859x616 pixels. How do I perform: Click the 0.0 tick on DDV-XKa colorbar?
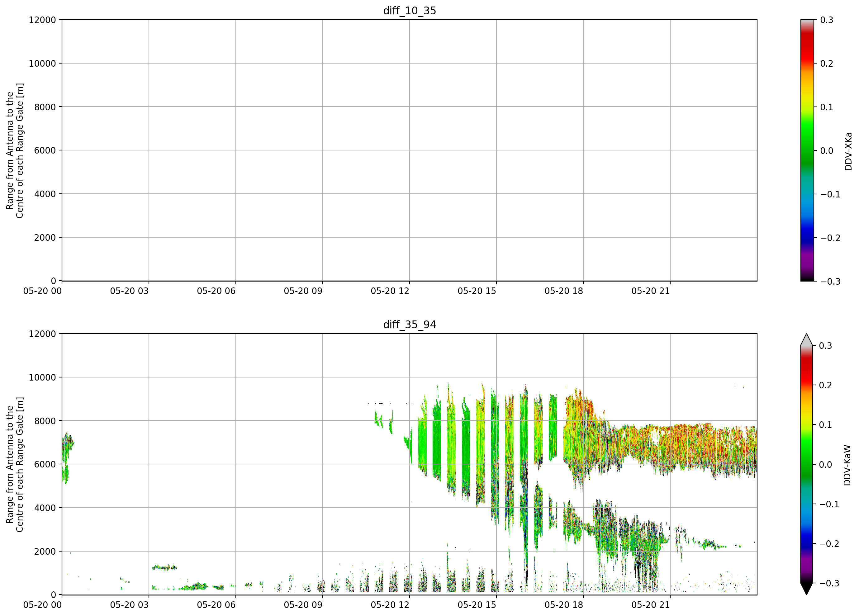(826, 151)
